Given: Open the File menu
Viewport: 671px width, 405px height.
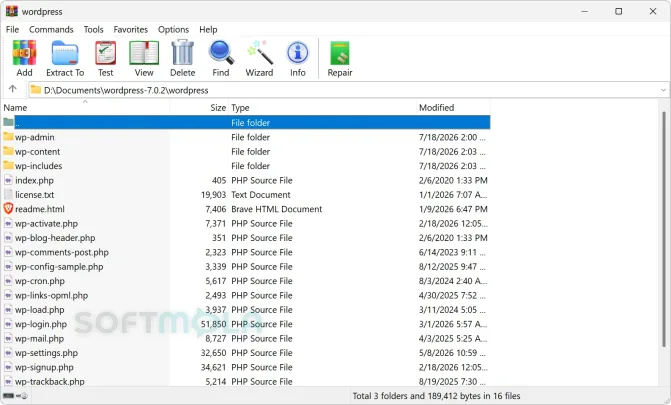Looking at the screenshot, I should 12,30.
